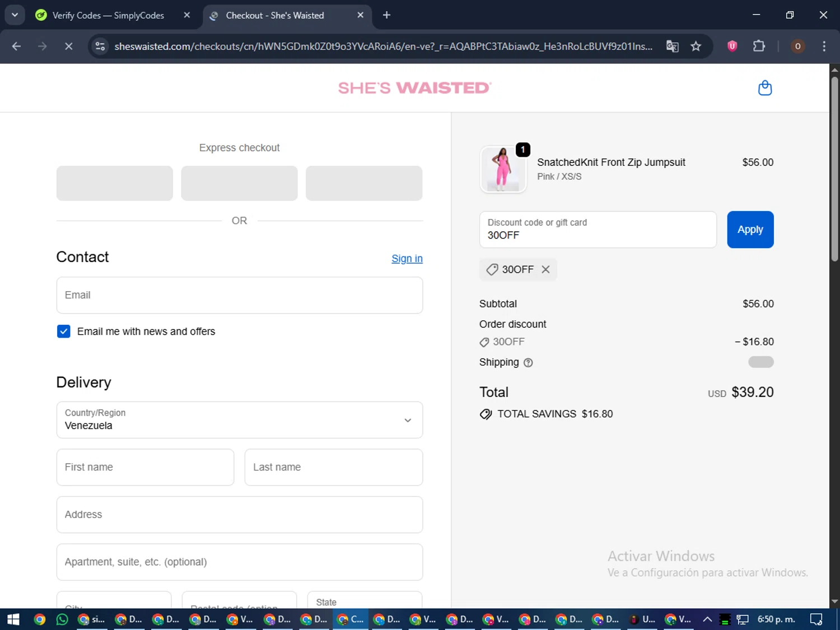Close the Checkout - She's Waisted tab

point(361,15)
